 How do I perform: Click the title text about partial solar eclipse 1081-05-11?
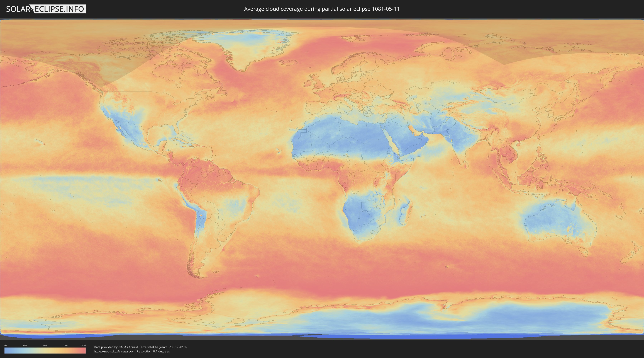pos(322,9)
